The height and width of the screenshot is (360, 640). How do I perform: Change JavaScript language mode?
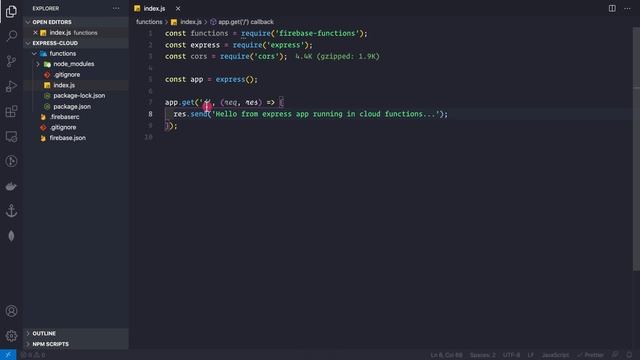tap(555, 355)
